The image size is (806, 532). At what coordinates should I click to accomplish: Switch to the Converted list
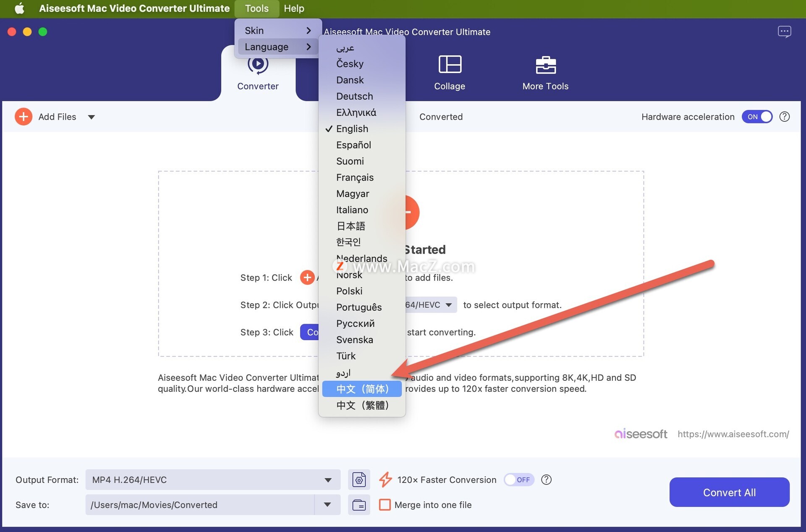(x=441, y=117)
